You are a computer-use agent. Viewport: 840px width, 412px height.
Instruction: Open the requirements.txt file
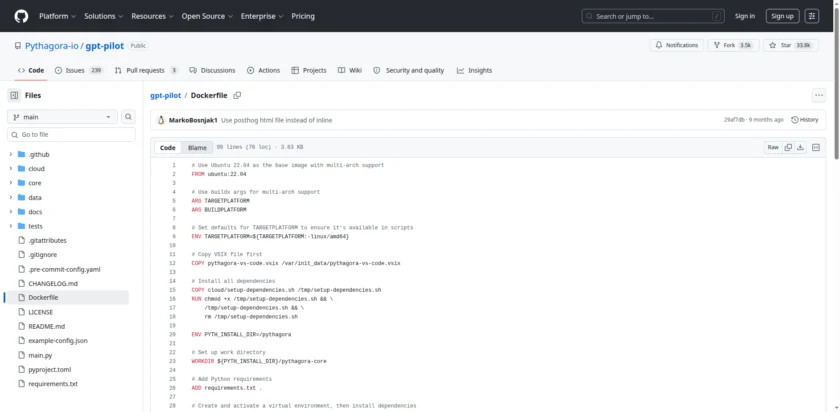click(53, 384)
